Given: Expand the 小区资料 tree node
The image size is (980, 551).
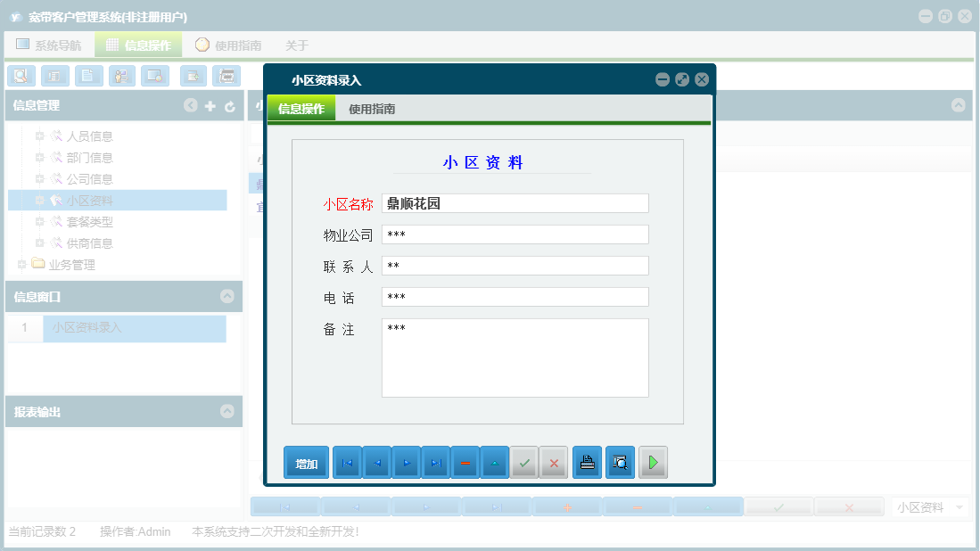Looking at the screenshot, I should click(x=39, y=200).
